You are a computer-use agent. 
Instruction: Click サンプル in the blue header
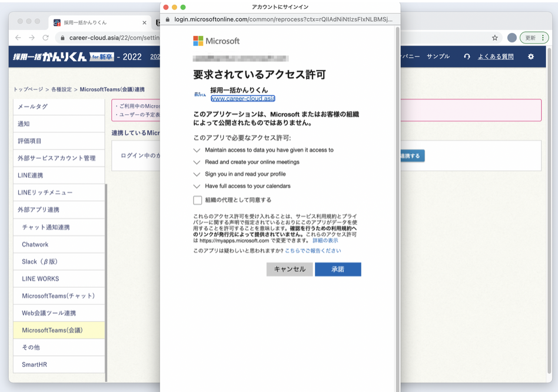438,57
